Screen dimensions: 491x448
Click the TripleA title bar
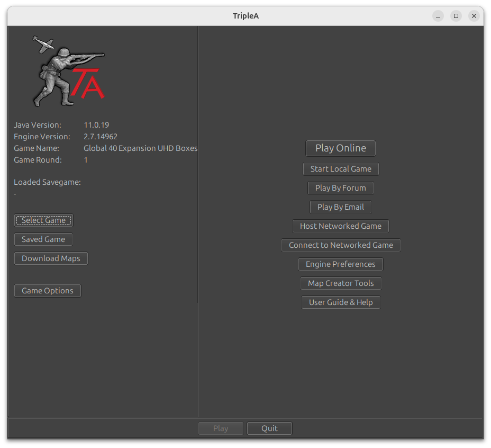245,16
